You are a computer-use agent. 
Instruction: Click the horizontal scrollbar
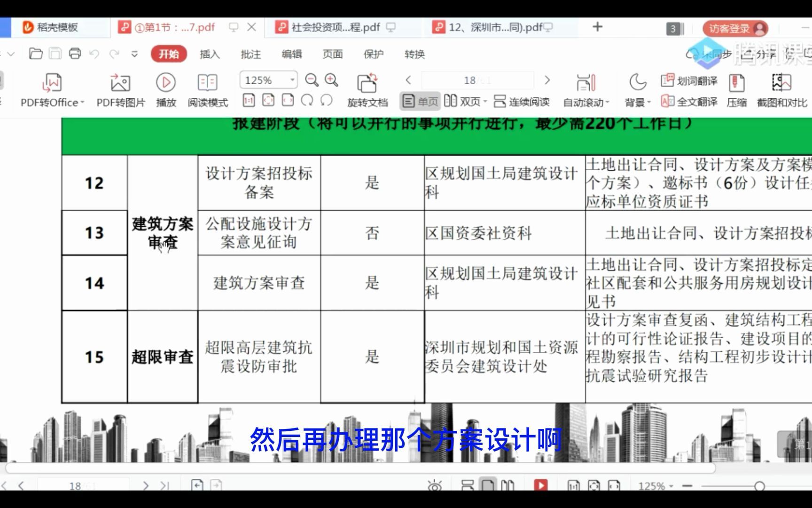coord(360,468)
